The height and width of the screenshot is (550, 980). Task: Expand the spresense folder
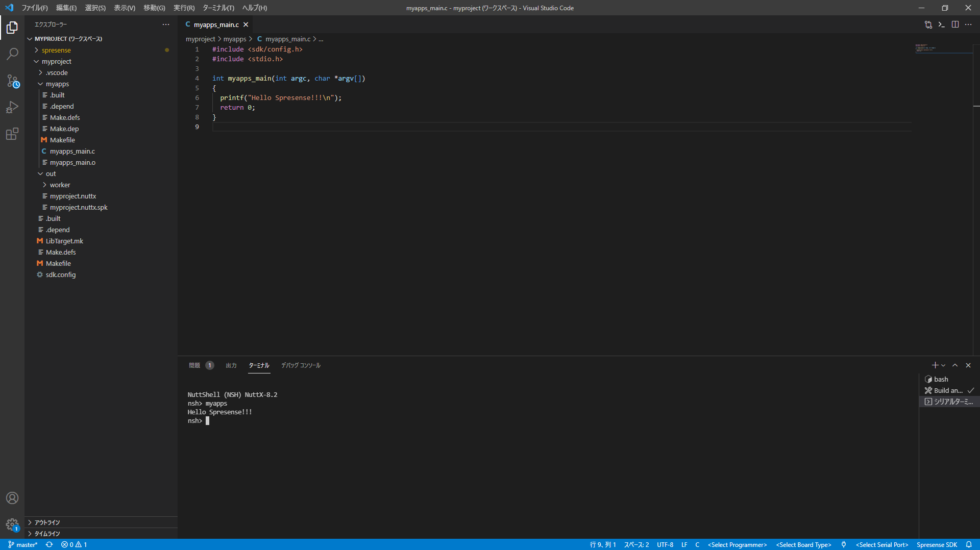101,50
